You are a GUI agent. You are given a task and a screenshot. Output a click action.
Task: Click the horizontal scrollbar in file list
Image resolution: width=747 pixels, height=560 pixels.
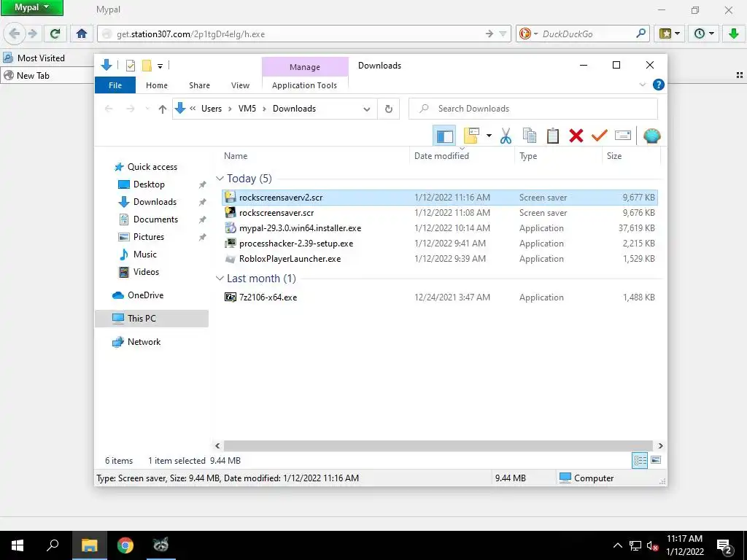(x=438, y=446)
